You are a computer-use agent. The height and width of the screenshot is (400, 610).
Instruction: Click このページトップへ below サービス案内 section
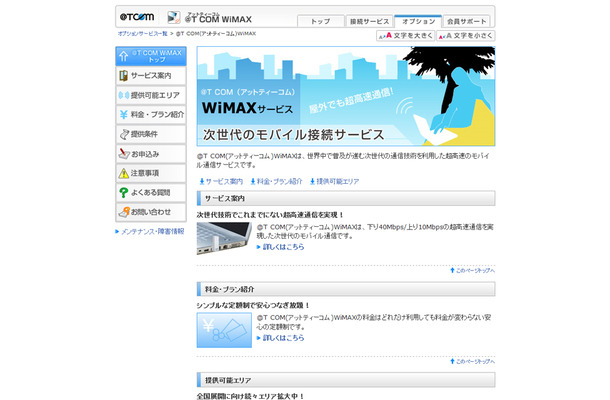pyautogui.click(x=473, y=270)
